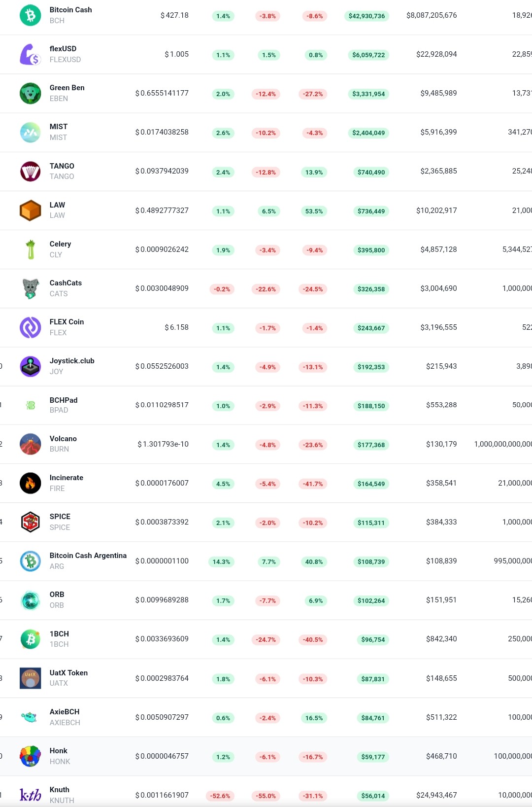Click the Celery stalk icon
The width and height of the screenshot is (532, 807).
pos(31,249)
